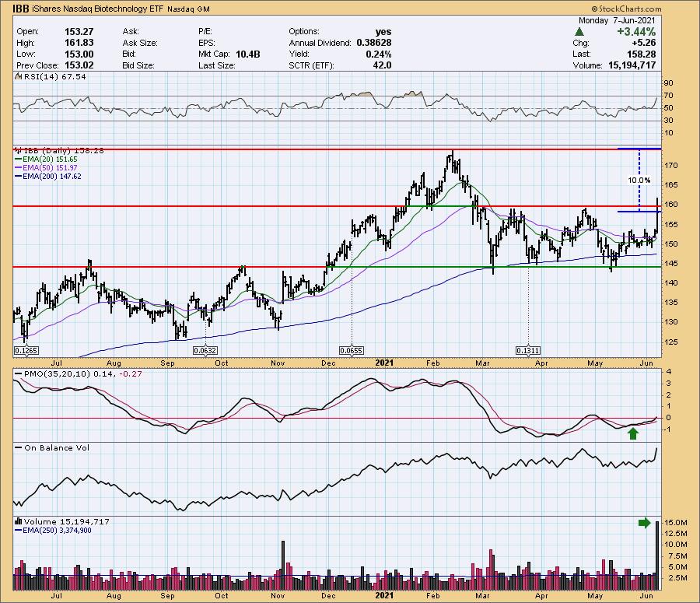The image size is (700, 603).
Task: Click the PMO(35,20,10) legend label
Action: pos(57,373)
